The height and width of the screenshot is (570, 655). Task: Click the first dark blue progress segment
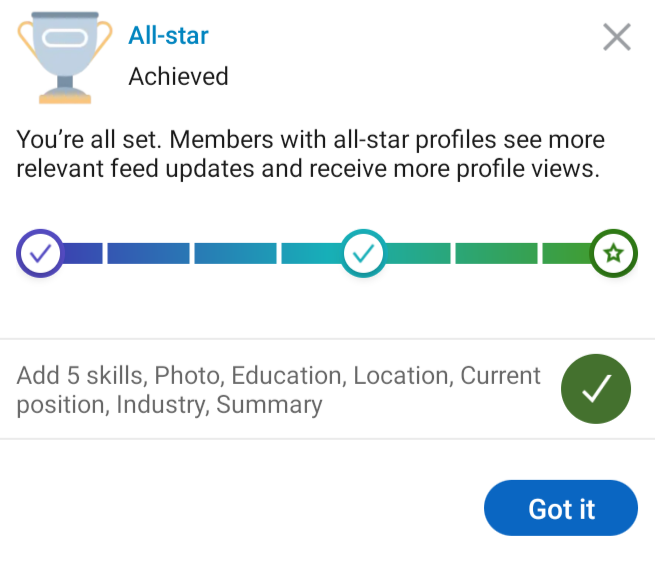point(83,253)
